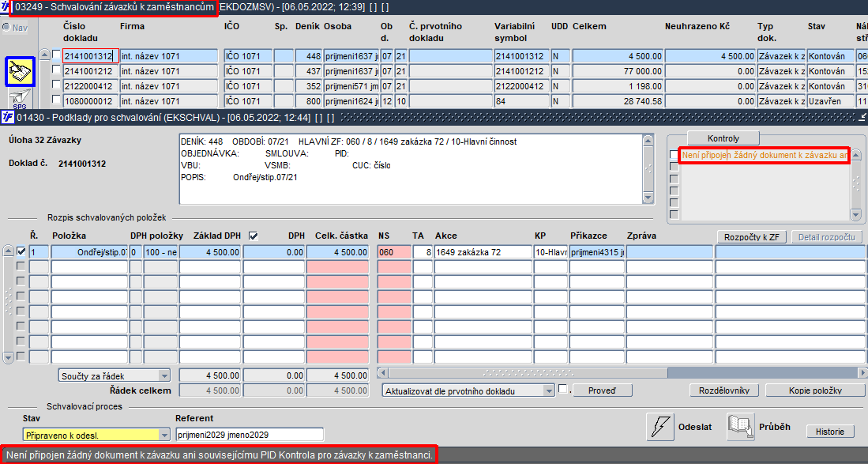Click the Deník cell 800

[308, 100]
